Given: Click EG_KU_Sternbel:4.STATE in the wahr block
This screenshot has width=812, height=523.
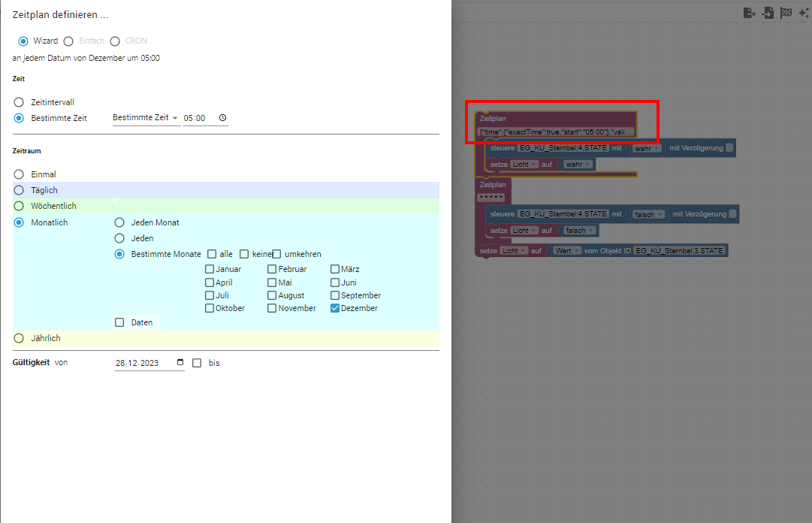Looking at the screenshot, I should [x=563, y=148].
